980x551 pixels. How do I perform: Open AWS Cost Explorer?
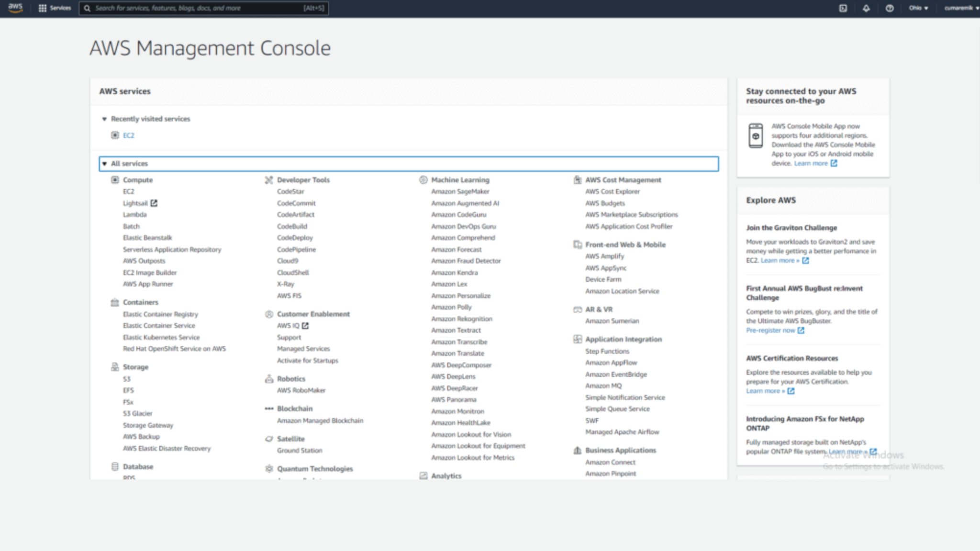[612, 191]
